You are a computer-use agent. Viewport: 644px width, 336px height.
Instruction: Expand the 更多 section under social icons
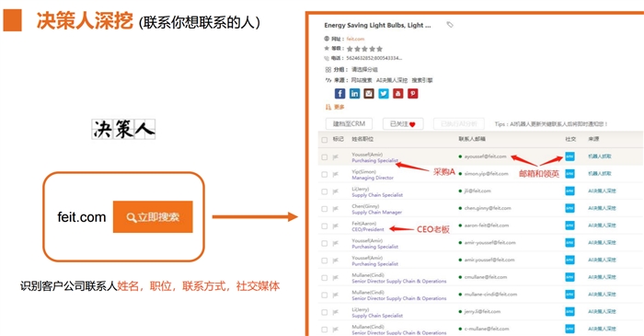pyautogui.click(x=336, y=107)
